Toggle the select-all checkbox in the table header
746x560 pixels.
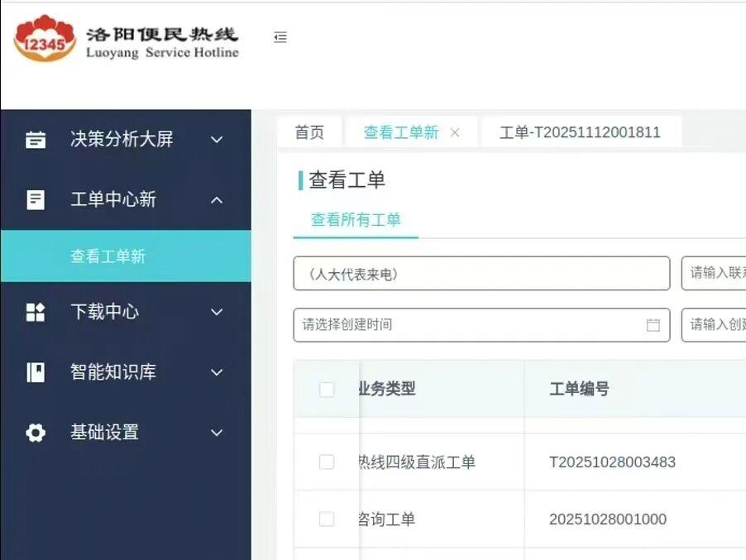[x=327, y=390]
